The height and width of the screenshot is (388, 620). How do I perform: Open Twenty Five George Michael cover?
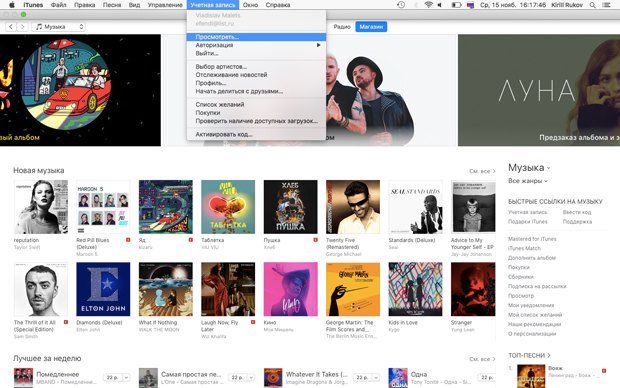click(x=353, y=207)
